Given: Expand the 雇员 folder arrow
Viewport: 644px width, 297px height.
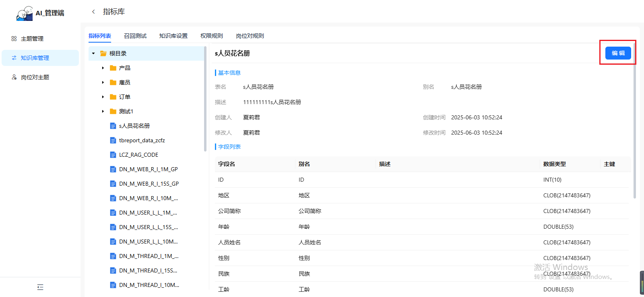Looking at the screenshot, I should pyautogui.click(x=103, y=82).
